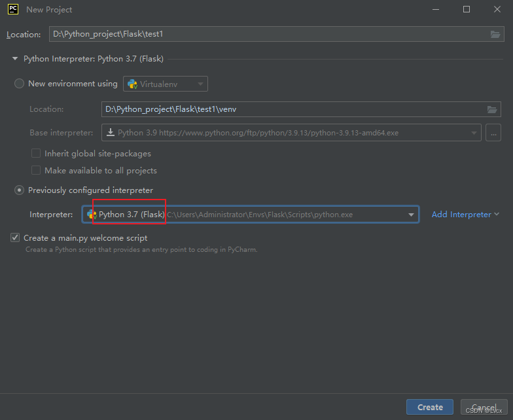Open the Add Interpreter dropdown link
The image size is (513, 420).
pyautogui.click(x=465, y=215)
